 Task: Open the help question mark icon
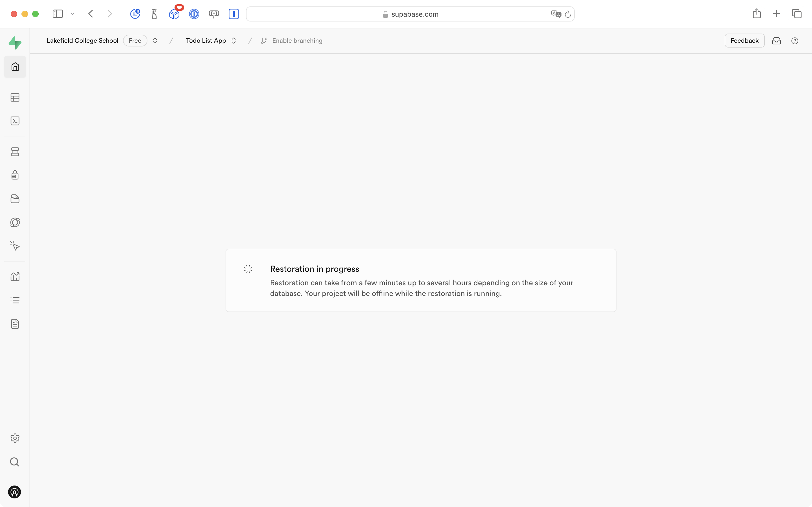click(795, 41)
